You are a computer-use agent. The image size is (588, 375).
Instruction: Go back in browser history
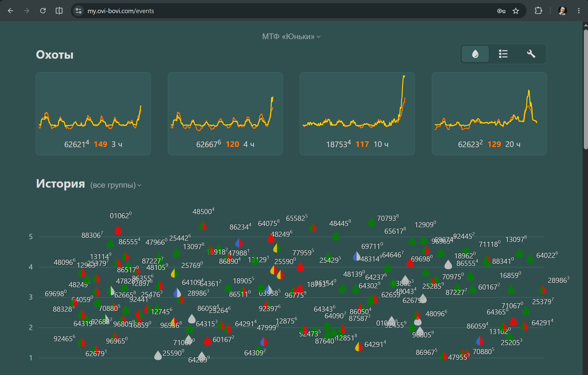tap(10, 11)
